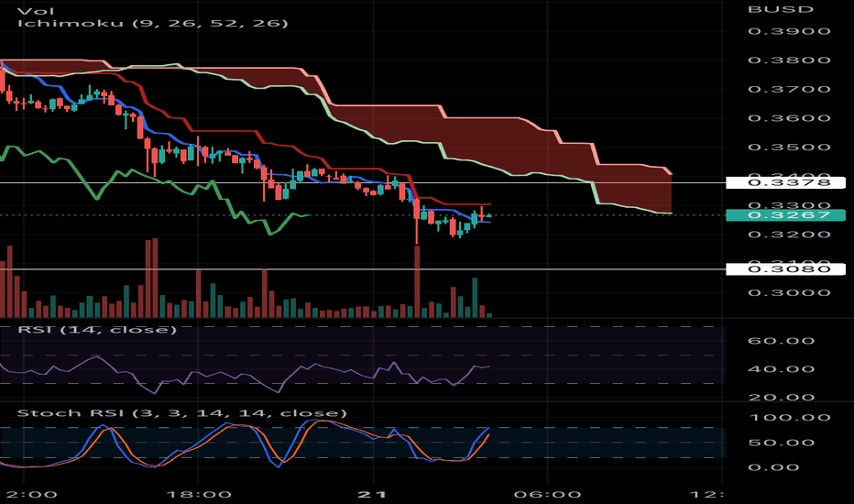Click the 0.3080 horizontal line price label
This screenshot has width=854, height=504.
pos(786,268)
